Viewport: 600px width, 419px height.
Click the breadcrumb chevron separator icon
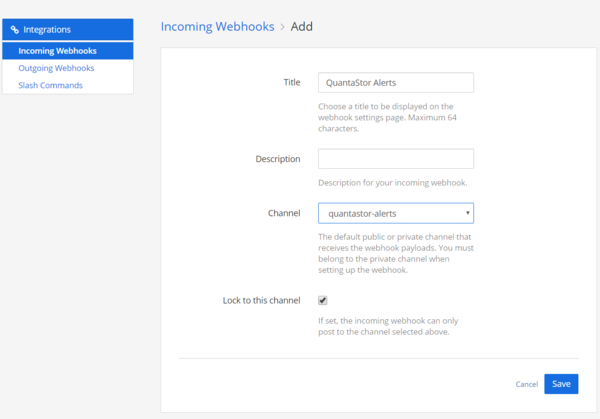point(282,27)
